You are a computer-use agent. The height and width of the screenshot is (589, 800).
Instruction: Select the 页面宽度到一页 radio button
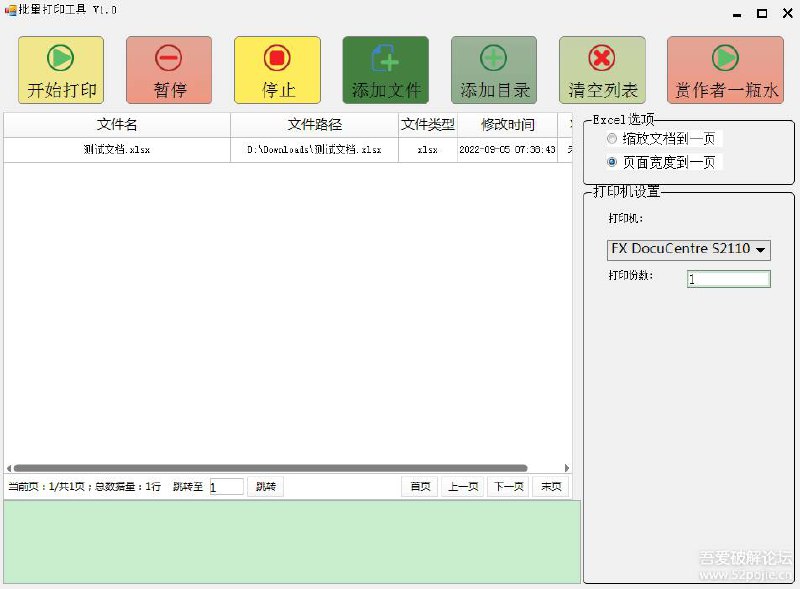(x=611, y=161)
